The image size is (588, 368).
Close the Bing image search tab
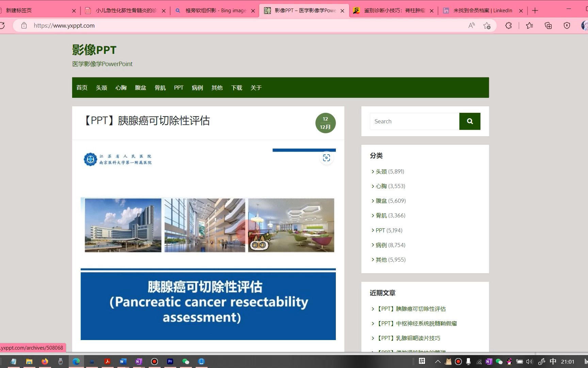pyautogui.click(x=253, y=11)
